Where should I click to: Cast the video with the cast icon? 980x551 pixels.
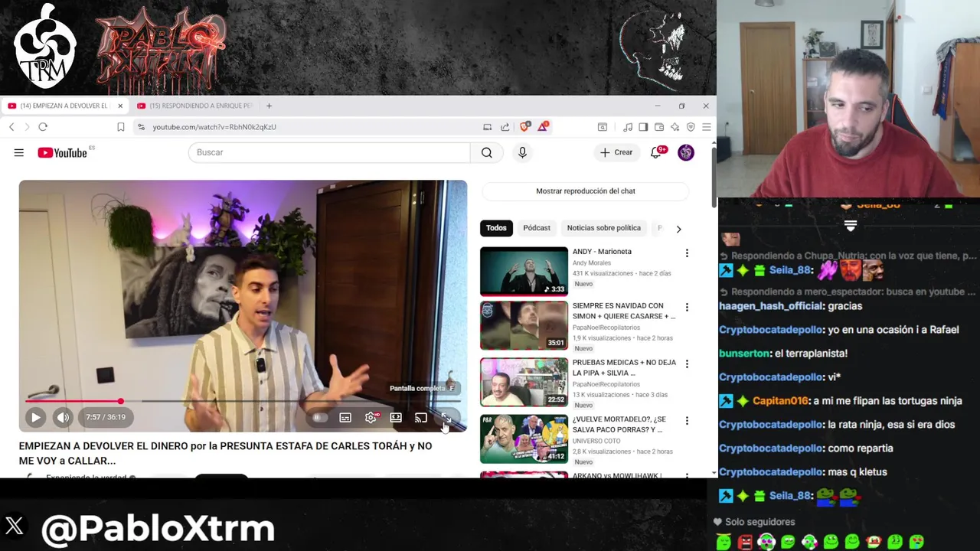[x=421, y=417]
